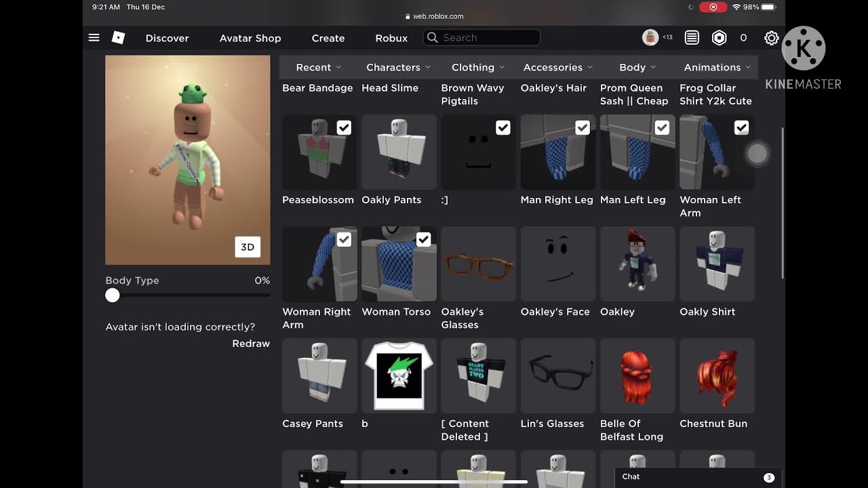Click the Redraw link
This screenshot has height=488, width=868.
coord(251,344)
